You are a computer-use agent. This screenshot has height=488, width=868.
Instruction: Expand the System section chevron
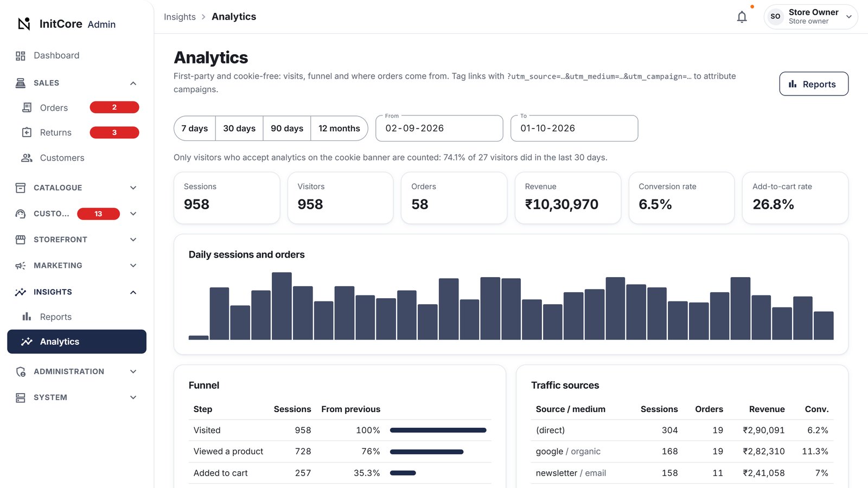[x=133, y=397]
